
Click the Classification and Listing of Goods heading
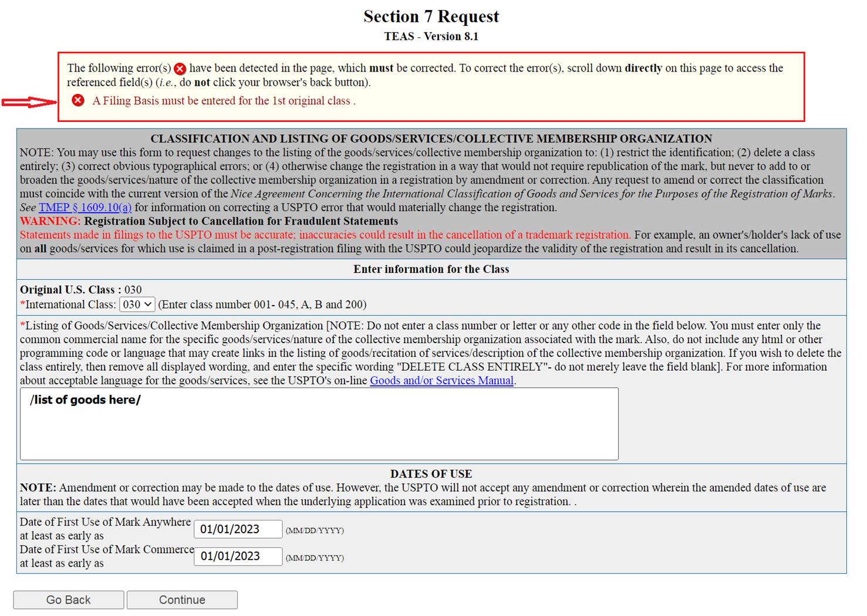click(431, 139)
